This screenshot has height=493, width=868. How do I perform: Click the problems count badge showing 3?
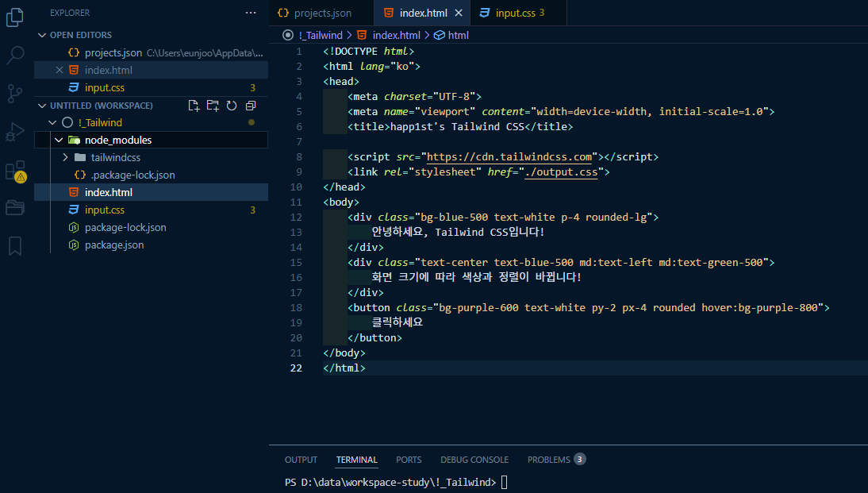(579, 459)
